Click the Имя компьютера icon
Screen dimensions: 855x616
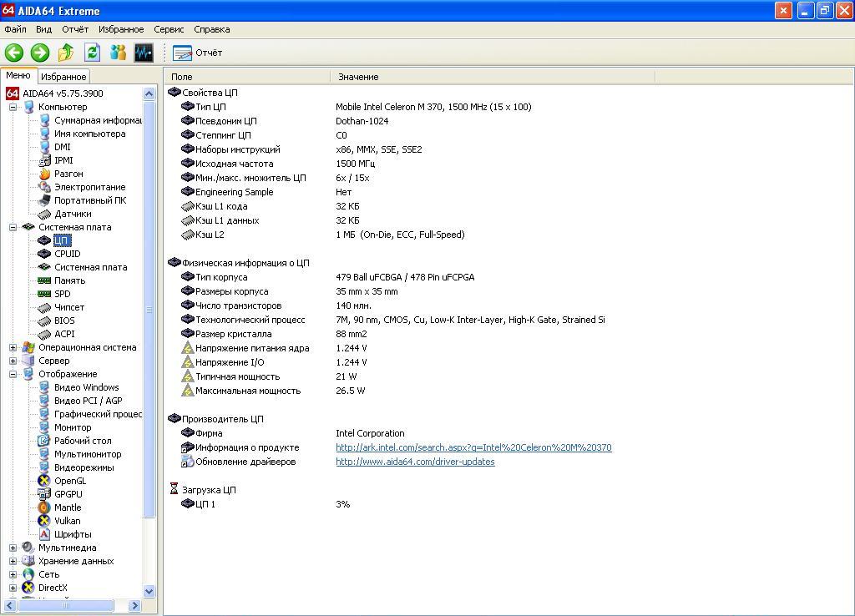pos(44,134)
